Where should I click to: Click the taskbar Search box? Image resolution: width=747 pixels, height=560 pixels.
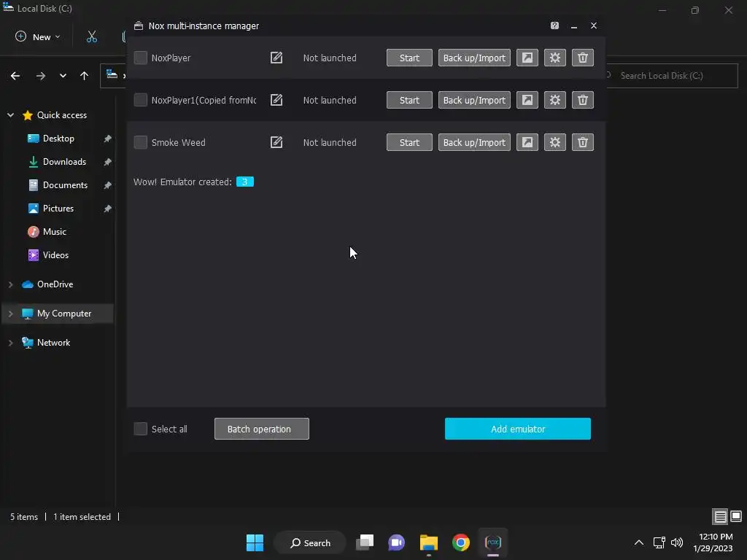click(310, 542)
